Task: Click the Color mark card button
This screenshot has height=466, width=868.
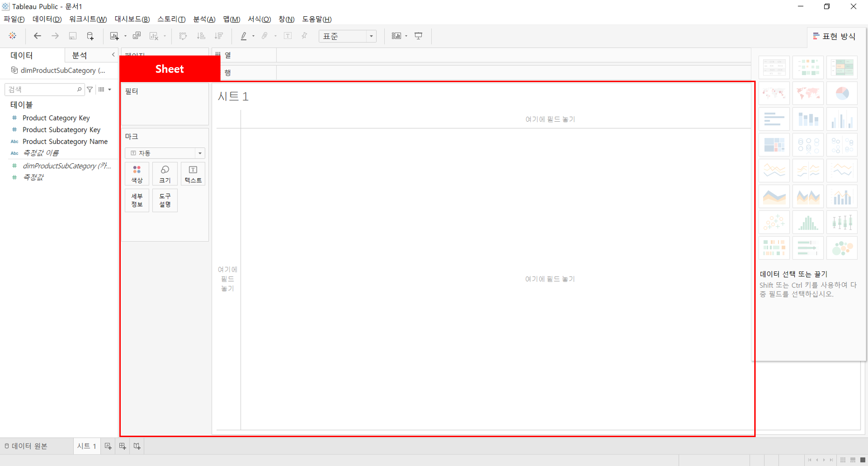Action: click(x=137, y=174)
